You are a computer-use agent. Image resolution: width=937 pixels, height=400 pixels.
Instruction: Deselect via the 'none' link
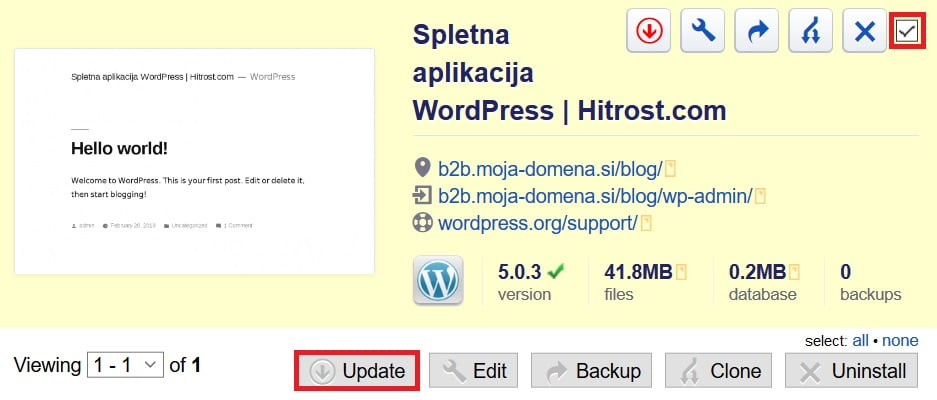click(x=900, y=341)
